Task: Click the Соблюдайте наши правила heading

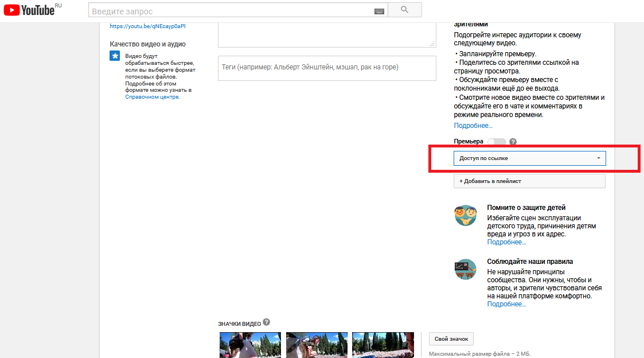Action: pyautogui.click(x=530, y=262)
